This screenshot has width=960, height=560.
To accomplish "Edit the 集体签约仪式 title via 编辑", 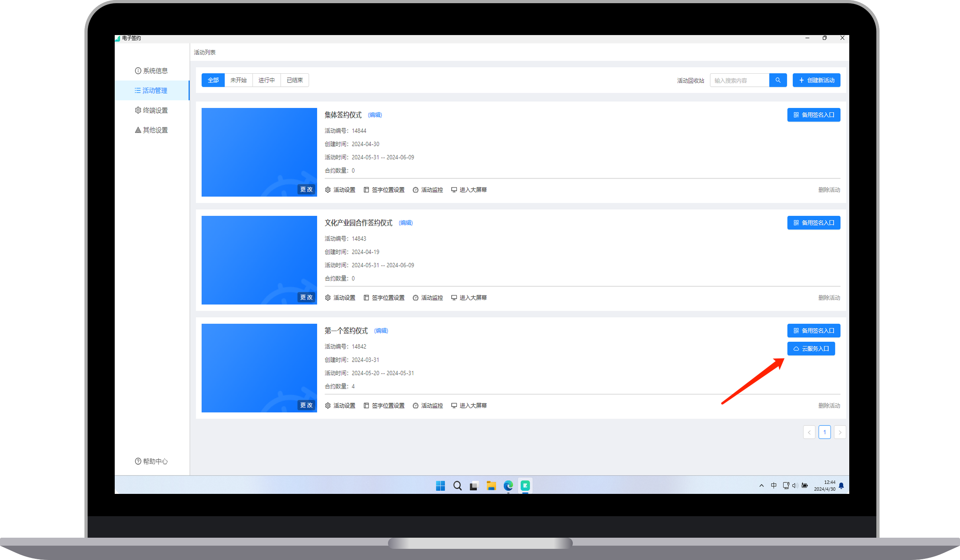I will click(x=375, y=115).
